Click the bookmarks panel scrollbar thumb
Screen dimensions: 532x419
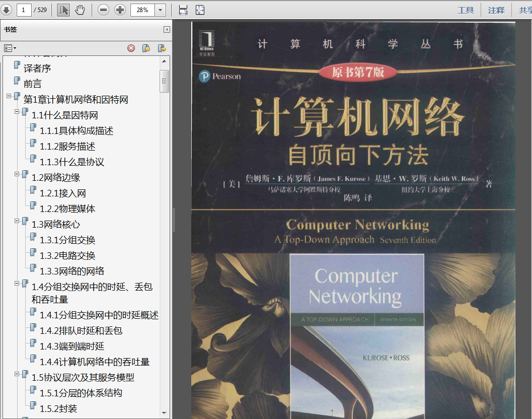click(164, 81)
